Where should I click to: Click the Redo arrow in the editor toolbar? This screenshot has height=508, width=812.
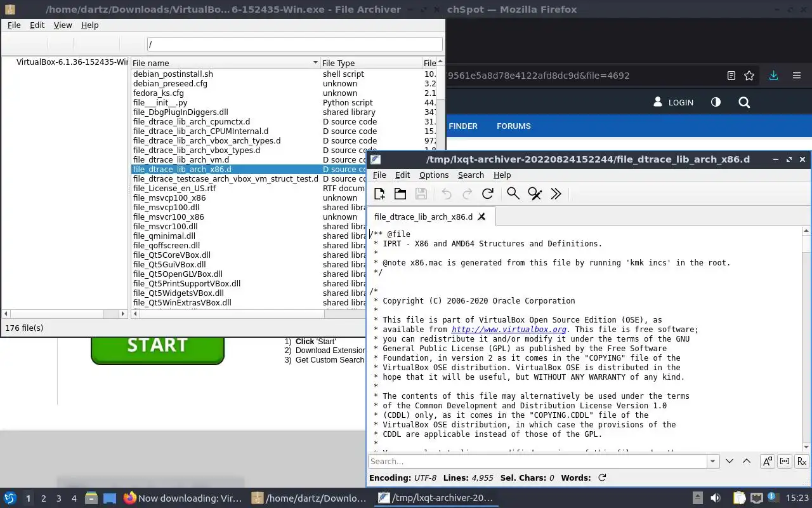(x=468, y=194)
